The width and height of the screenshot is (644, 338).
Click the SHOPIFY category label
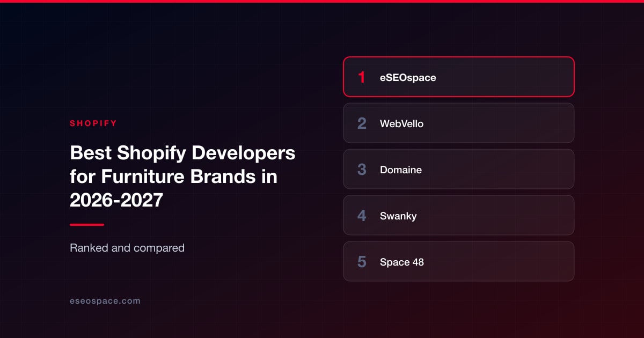pyautogui.click(x=93, y=123)
